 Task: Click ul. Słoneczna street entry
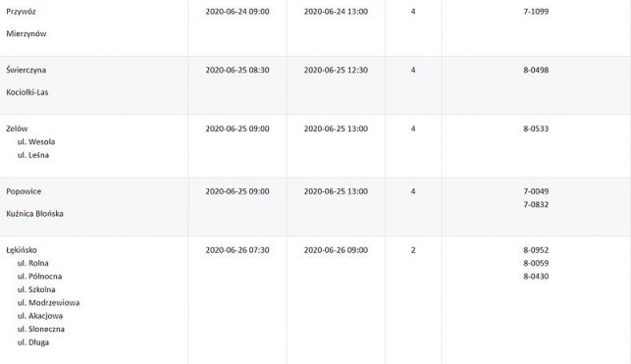[40, 329]
